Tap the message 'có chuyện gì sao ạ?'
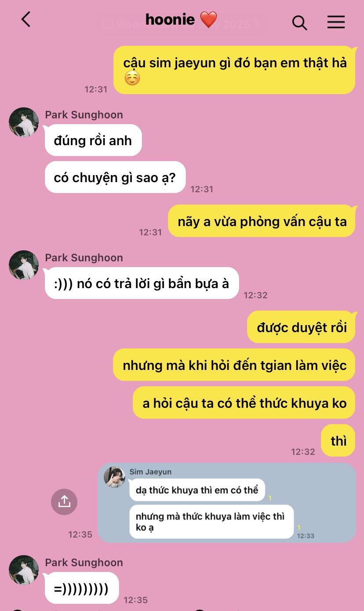 [x=115, y=177]
